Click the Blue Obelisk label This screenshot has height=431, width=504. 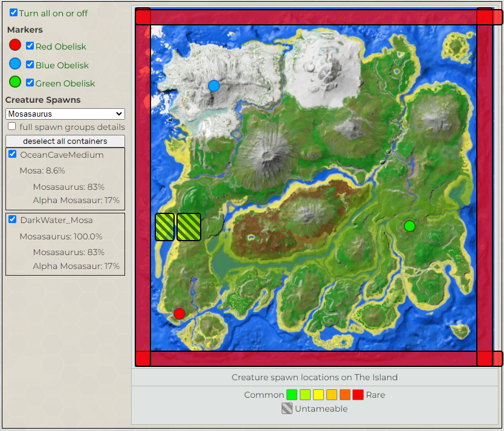coord(62,65)
